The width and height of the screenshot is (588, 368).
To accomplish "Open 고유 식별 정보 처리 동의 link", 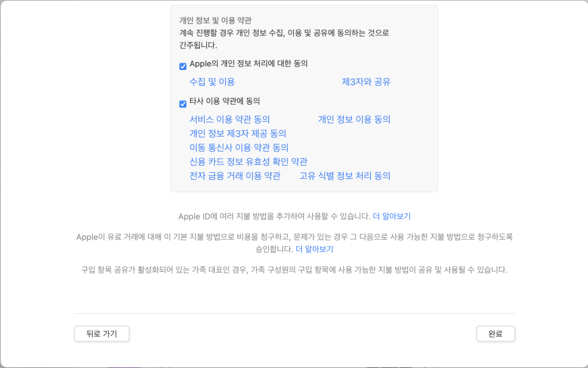I will pyautogui.click(x=345, y=176).
